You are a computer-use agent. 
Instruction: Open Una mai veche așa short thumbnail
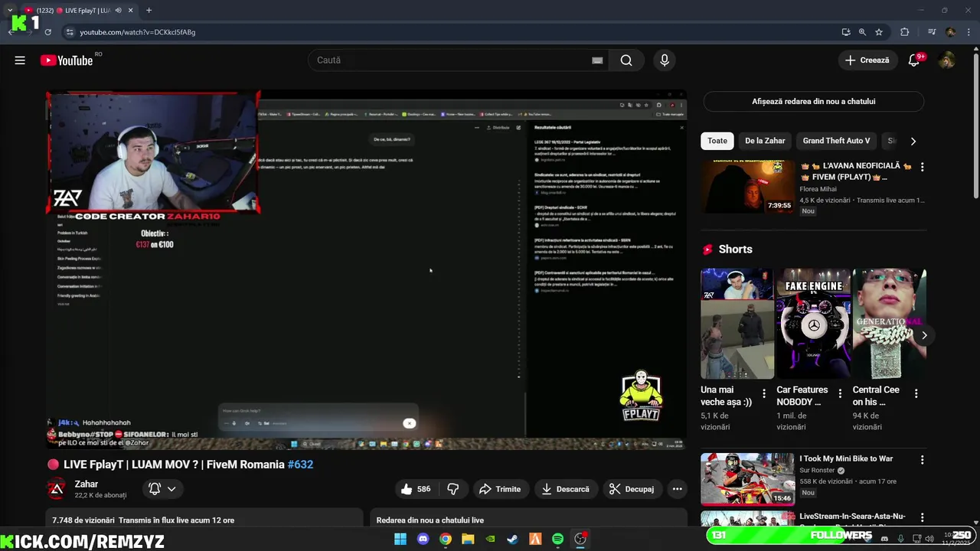pos(737,323)
